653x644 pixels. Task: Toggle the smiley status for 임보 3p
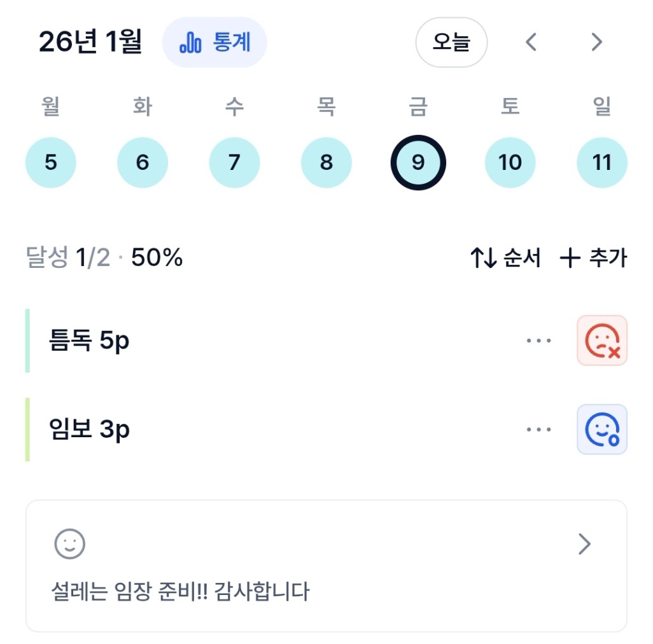601,430
